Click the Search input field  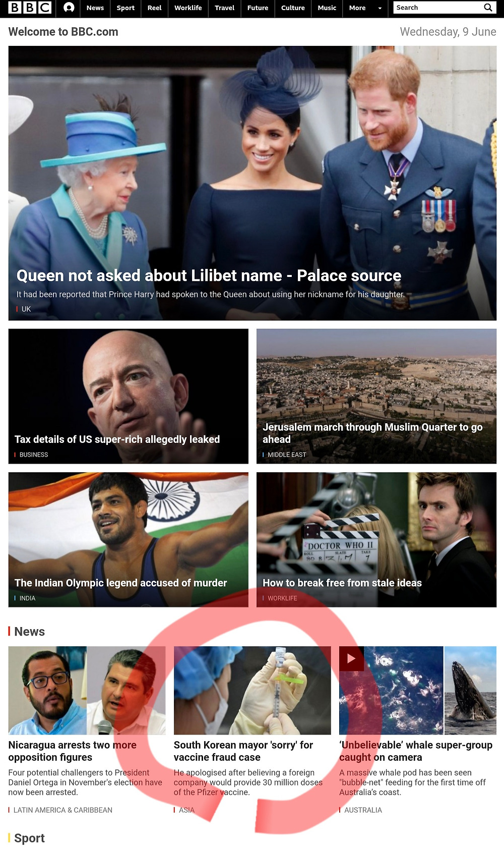[x=437, y=8]
